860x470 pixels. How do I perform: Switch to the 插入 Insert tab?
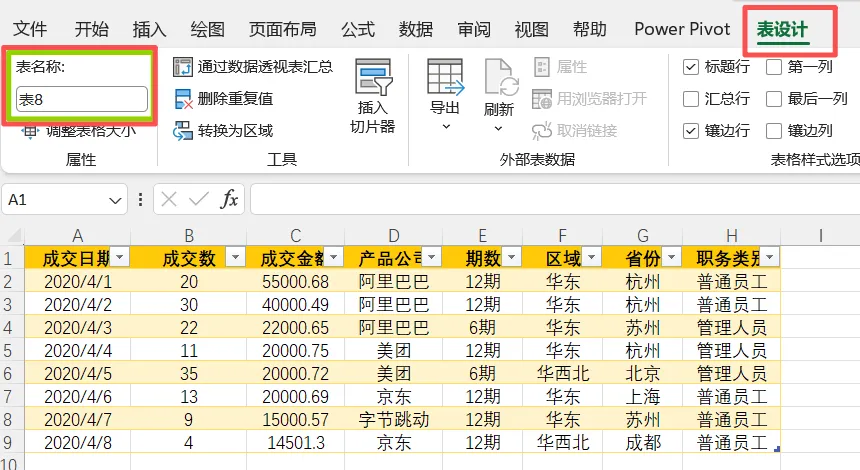[149, 29]
